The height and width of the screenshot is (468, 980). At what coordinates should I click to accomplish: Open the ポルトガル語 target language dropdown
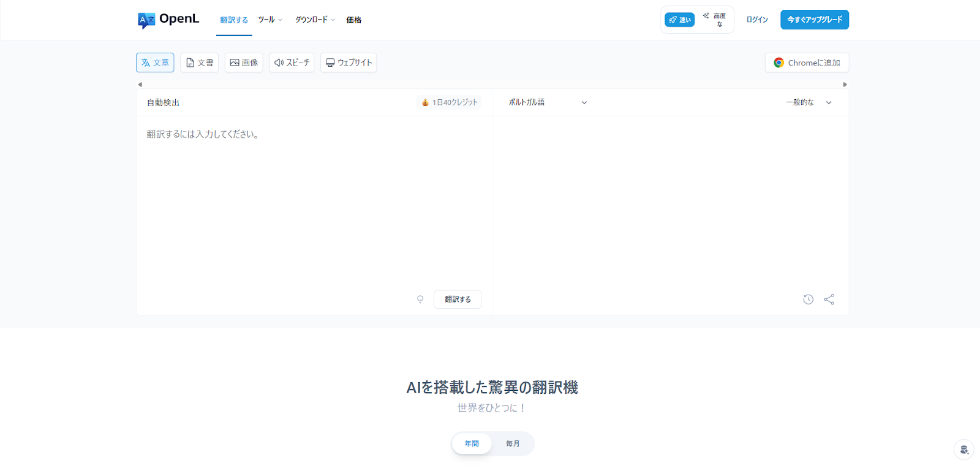[548, 102]
